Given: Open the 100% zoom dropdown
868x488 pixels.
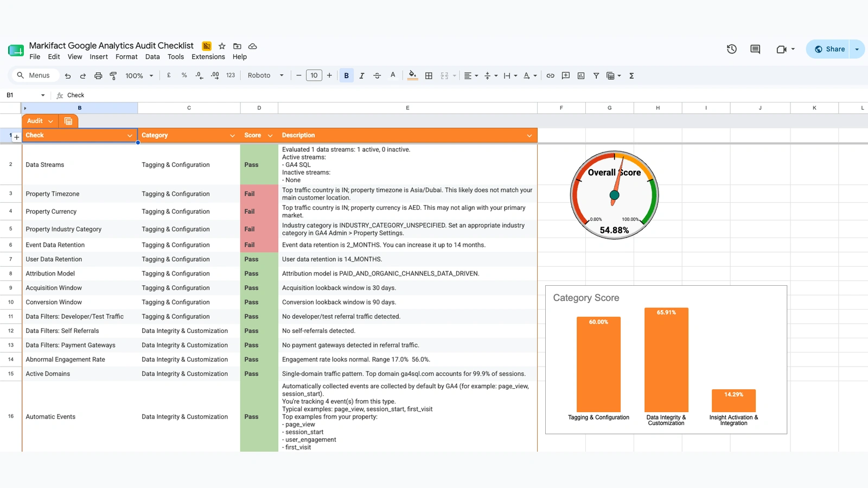Looking at the screenshot, I should pos(139,76).
